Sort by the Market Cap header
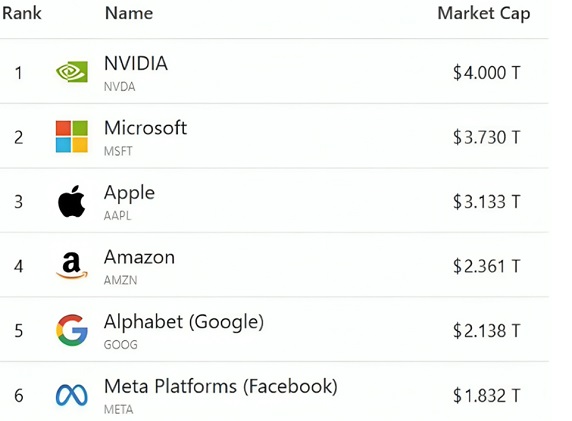Image resolution: width=572 pixels, height=421 pixels. click(x=484, y=14)
